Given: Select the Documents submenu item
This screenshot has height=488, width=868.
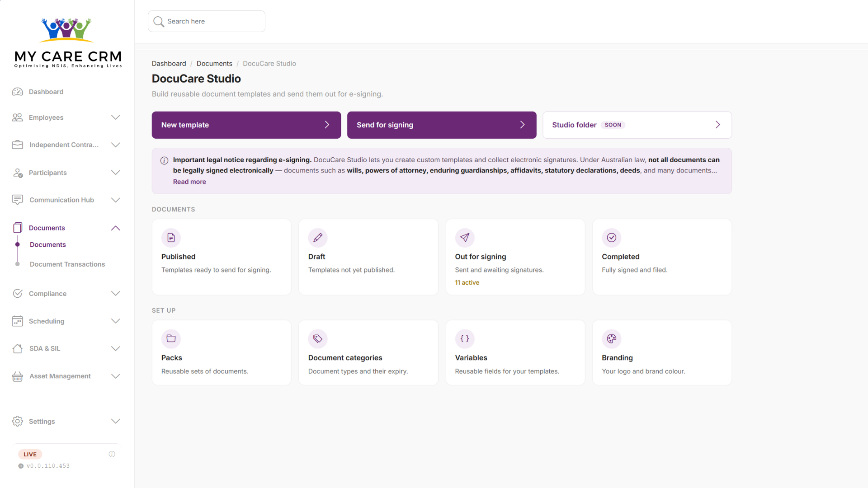Looking at the screenshot, I should (x=48, y=244).
